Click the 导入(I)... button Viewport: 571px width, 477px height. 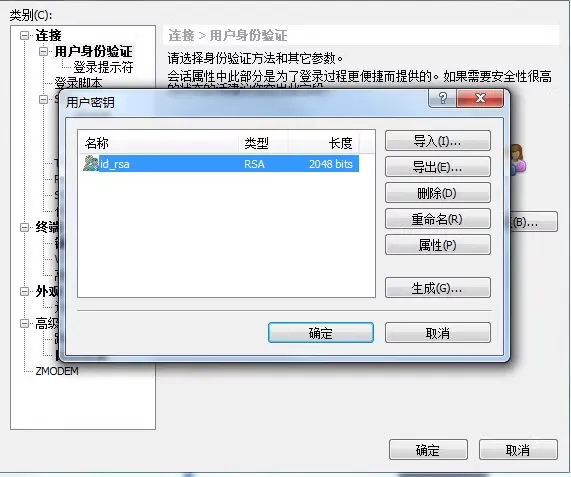coord(438,141)
